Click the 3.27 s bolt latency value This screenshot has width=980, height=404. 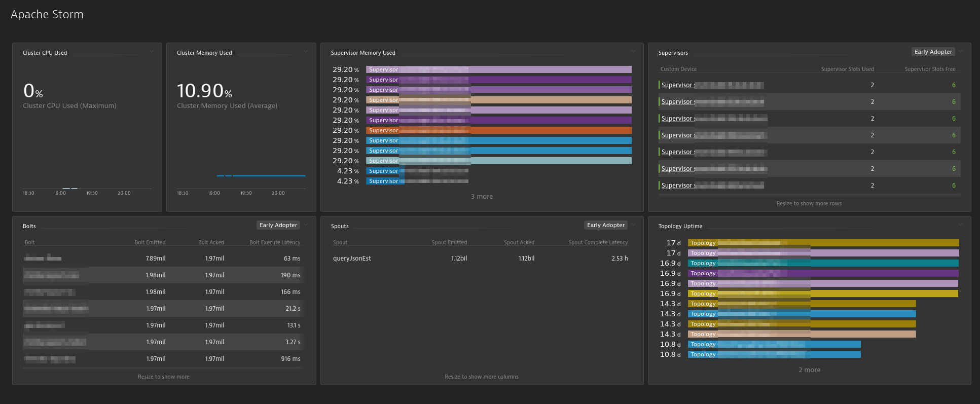293,342
